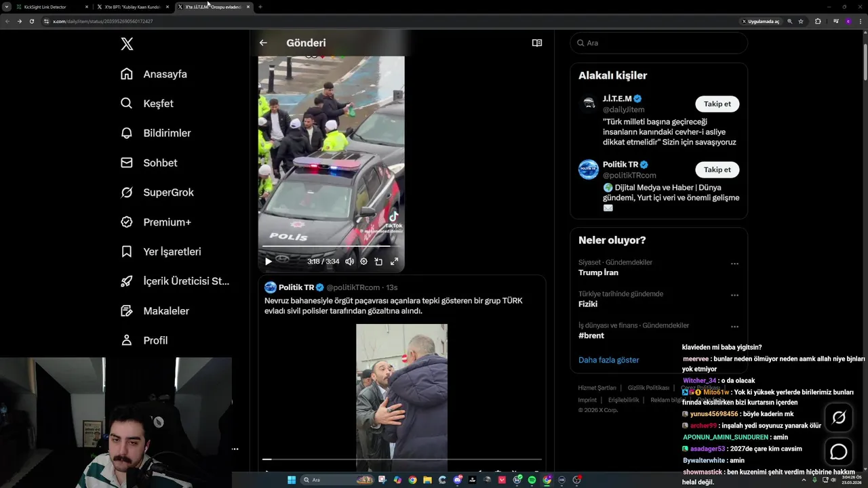Open Gizlilik Politikası footer link

coord(648,388)
